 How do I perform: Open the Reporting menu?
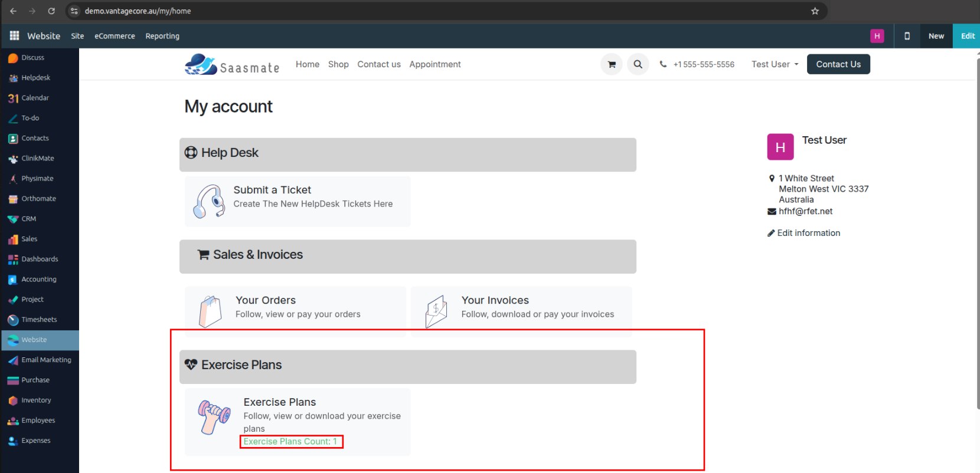click(162, 36)
